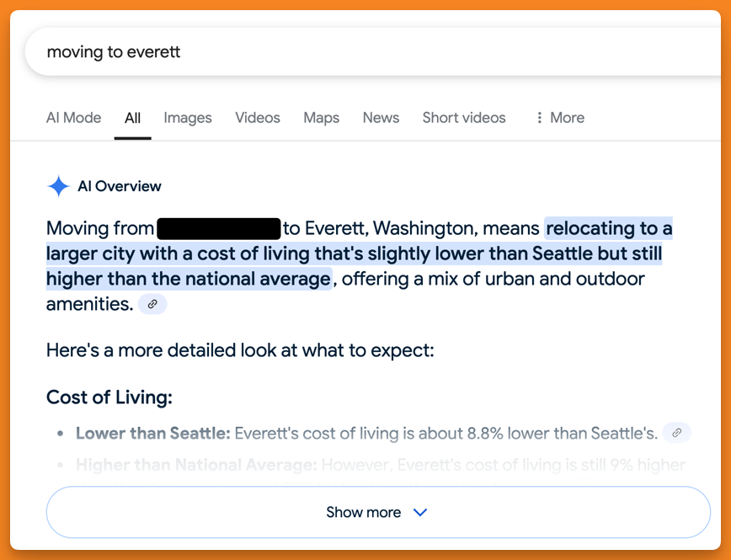Click the three-dot More icon
731x560 pixels.
(539, 118)
